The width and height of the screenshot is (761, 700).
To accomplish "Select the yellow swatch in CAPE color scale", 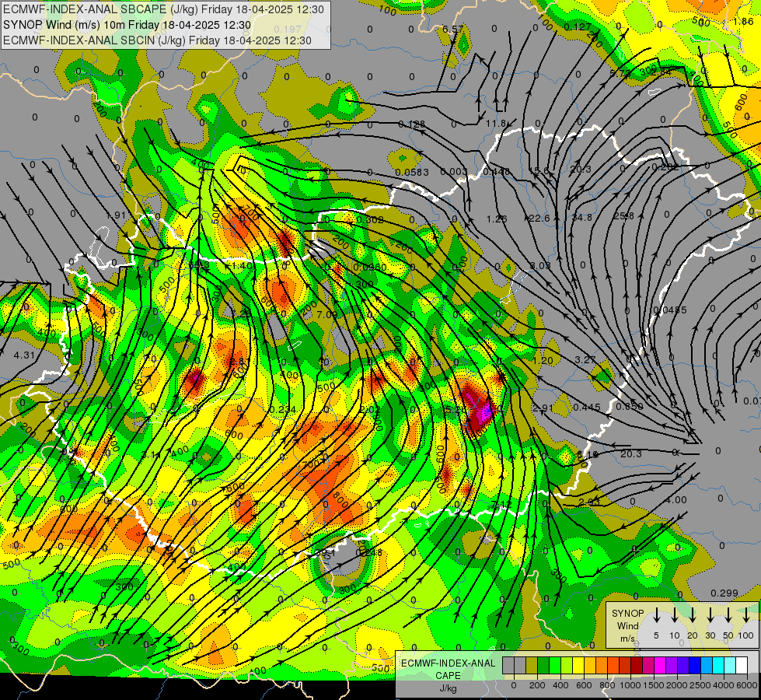I will point(578,666).
